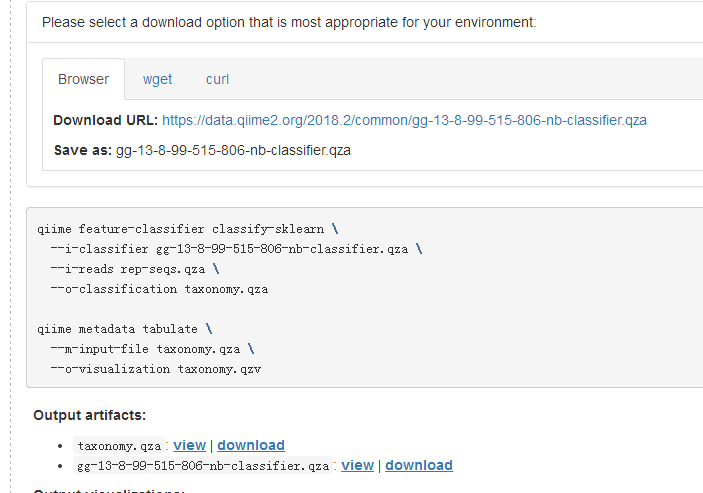The image size is (703, 493).
Task: Switch to the Browser download tab
Action: (83, 79)
